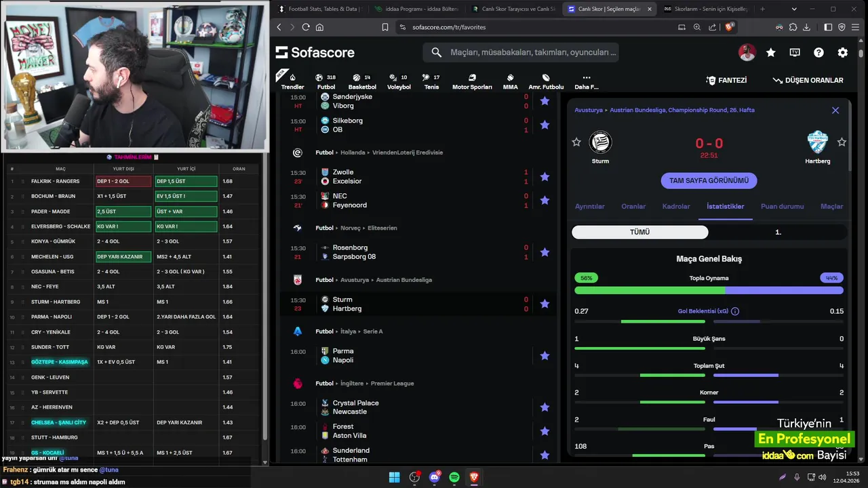Go to browser home page
Screen dimensions: 868x488
click(x=319, y=27)
